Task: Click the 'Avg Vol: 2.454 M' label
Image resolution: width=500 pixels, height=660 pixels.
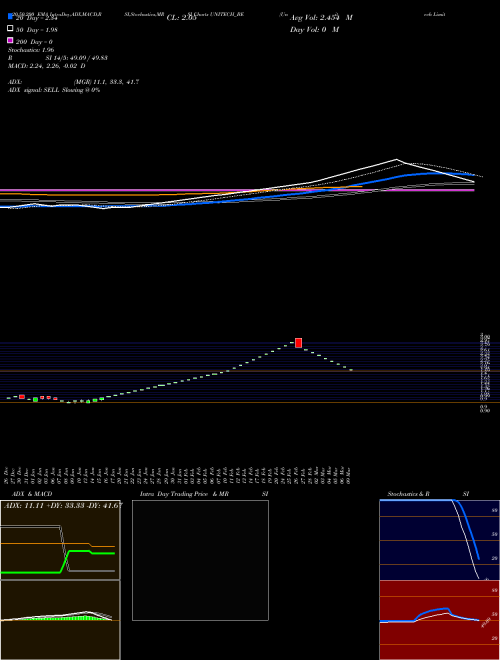Action: [321, 18]
